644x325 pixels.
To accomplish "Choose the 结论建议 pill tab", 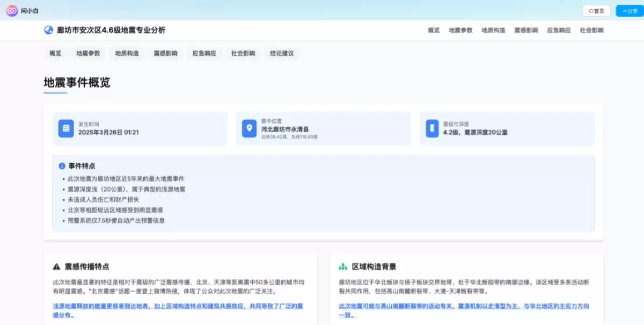I will pyautogui.click(x=282, y=53).
